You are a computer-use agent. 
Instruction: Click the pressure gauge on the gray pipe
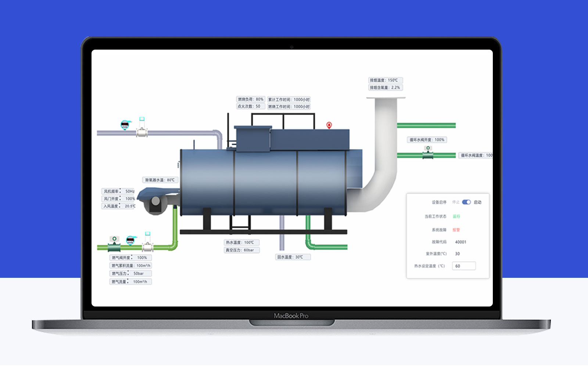click(x=125, y=125)
